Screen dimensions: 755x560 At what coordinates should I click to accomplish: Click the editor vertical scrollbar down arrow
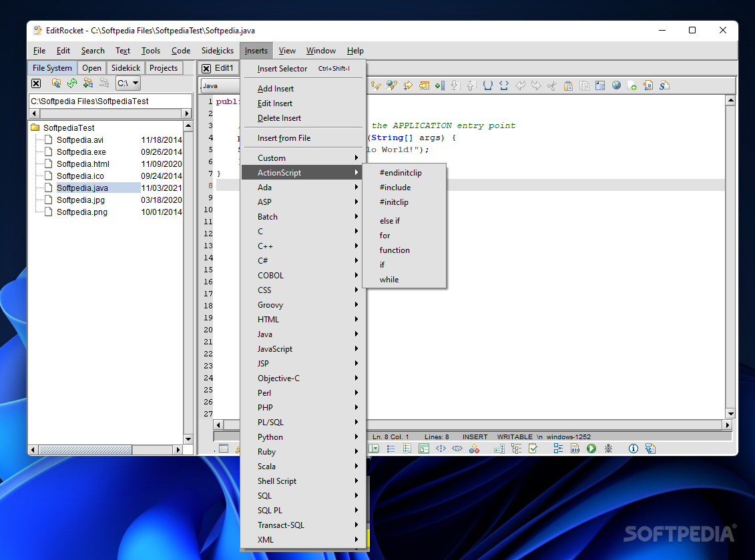(730, 414)
